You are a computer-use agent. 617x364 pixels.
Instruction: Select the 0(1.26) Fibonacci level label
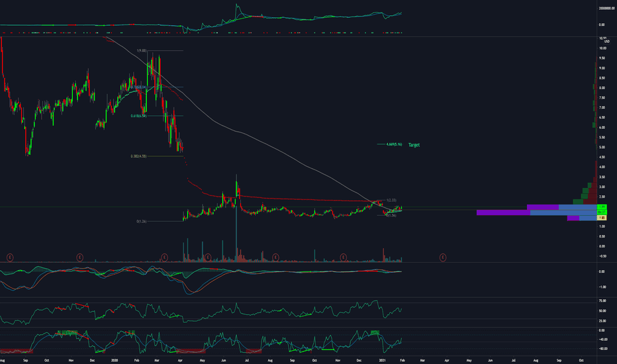(142, 222)
